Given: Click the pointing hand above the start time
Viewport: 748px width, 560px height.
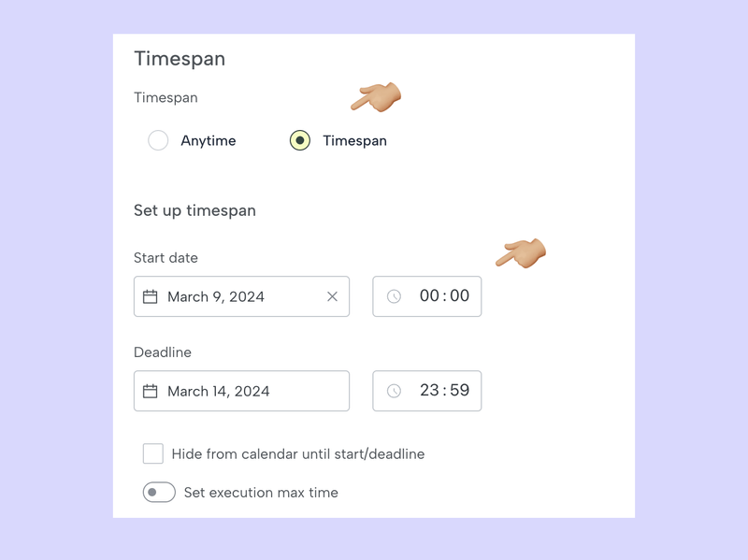Looking at the screenshot, I should click(521, 252).
